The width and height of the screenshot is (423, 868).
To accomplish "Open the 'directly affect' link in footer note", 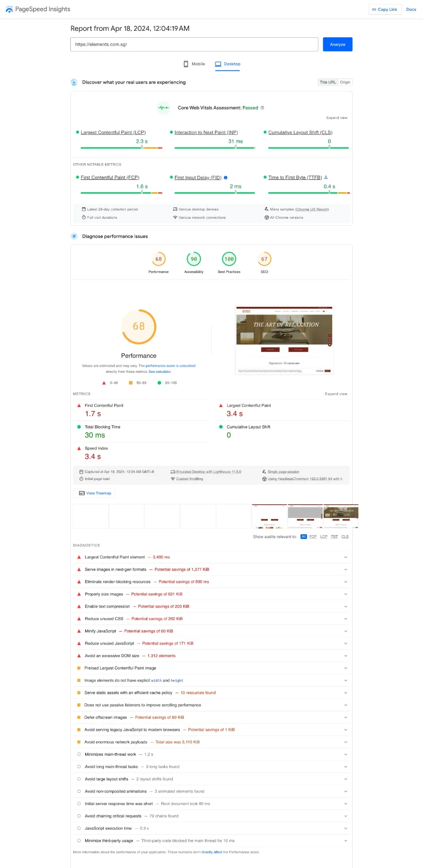I will pos(211,852).
